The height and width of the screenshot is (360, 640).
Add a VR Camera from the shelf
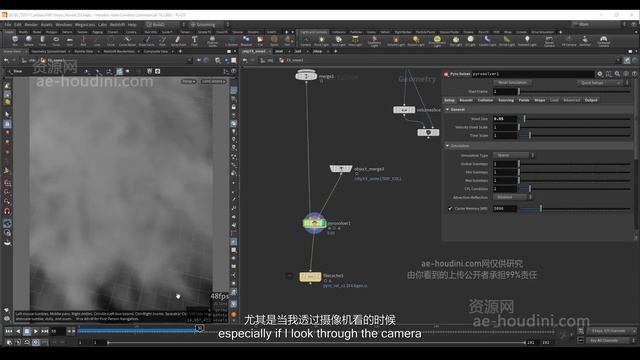coord(569,40)
